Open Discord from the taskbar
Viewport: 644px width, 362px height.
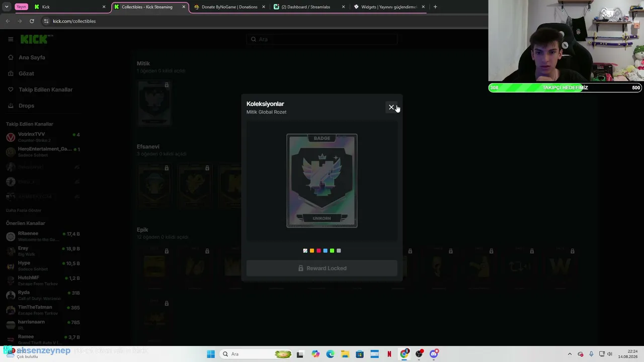(434, 354)
